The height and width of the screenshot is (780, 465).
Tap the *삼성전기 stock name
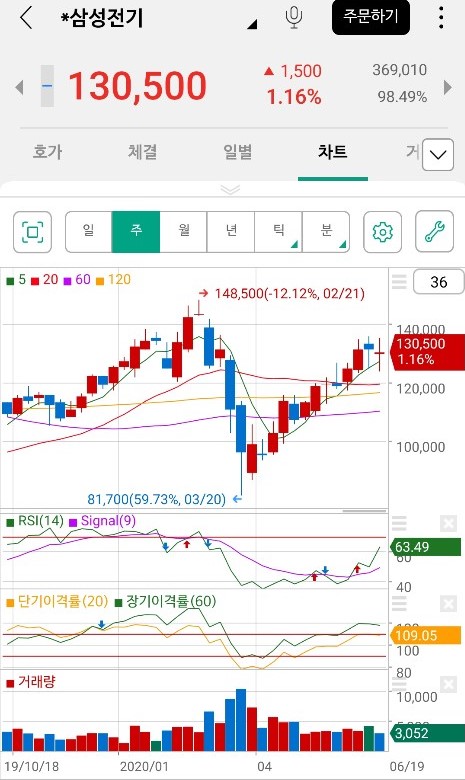coord(102,18)
